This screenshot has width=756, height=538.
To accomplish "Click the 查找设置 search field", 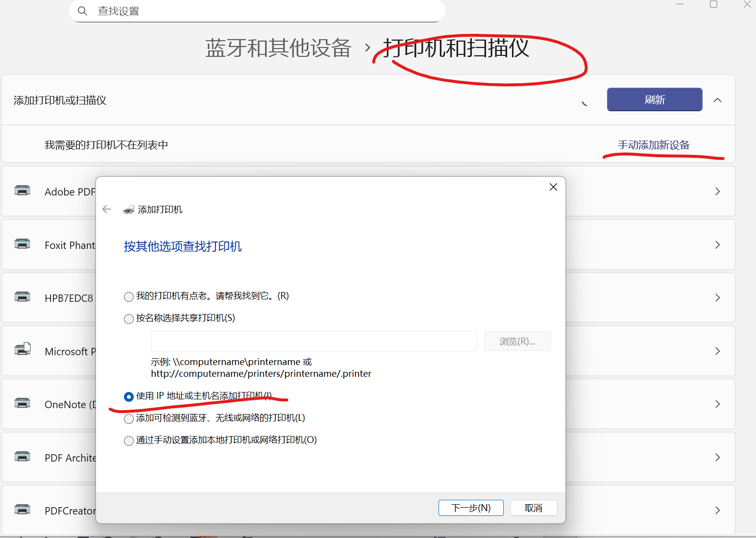I will click(257, 11).
